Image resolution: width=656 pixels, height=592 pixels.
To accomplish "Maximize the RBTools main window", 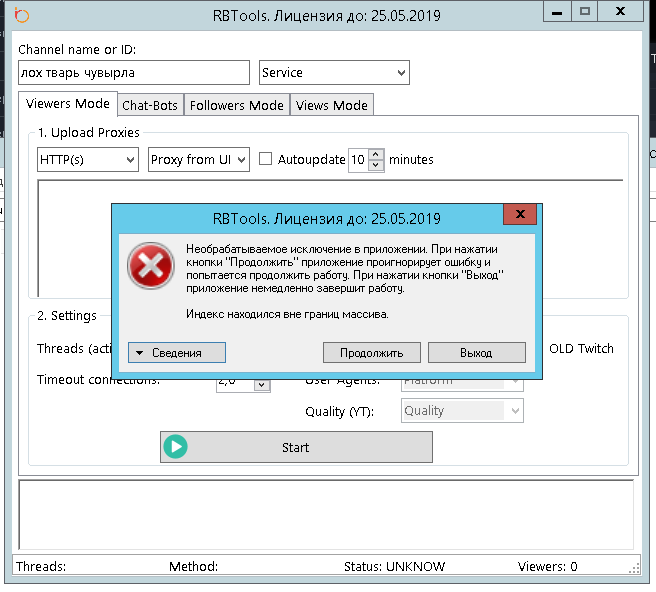I will pos(585,12).
